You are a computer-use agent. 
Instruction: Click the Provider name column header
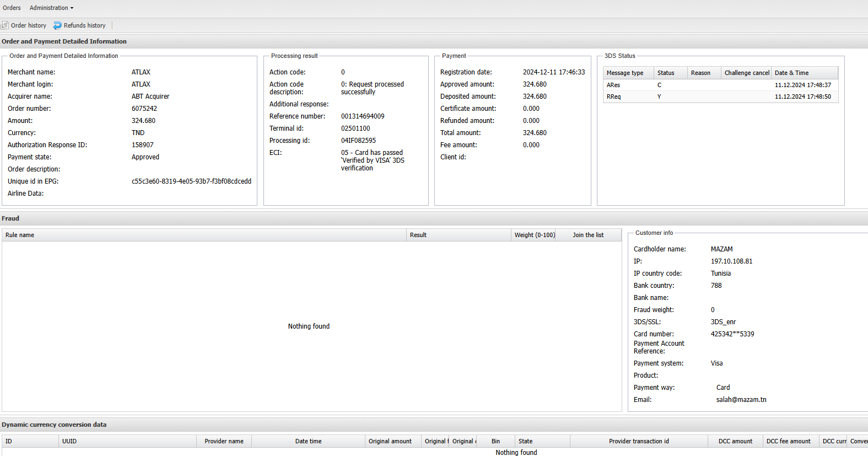(x=224, y=441)
